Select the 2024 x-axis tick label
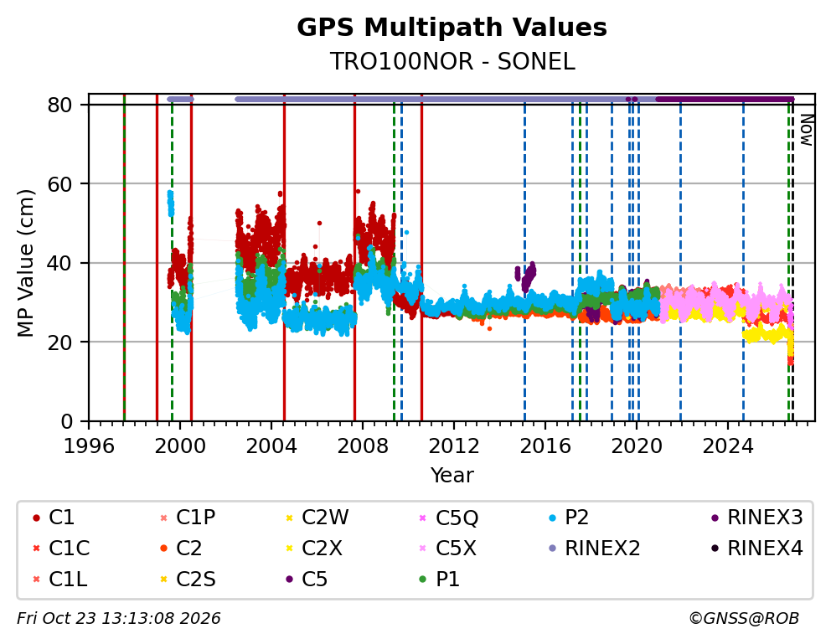This screenshot has height=644, width=831. (x=728, y=446)
